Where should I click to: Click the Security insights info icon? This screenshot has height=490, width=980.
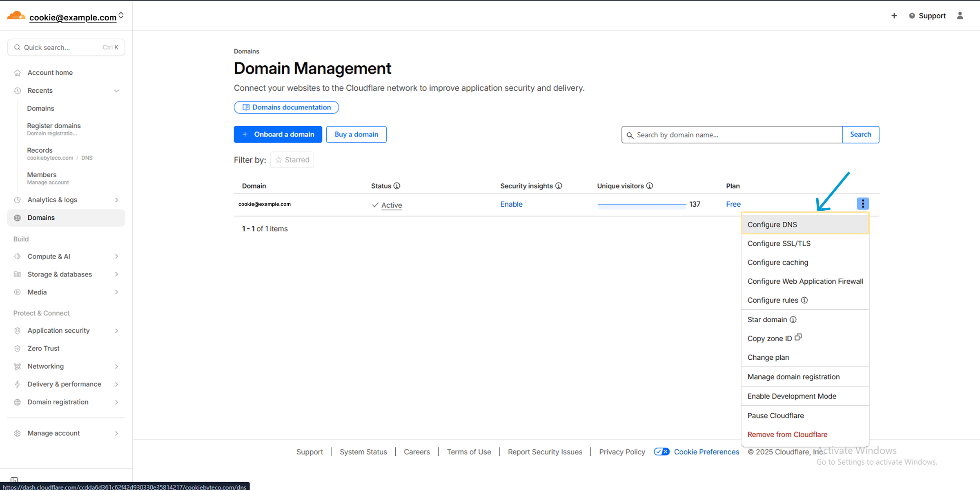coord(559,186)
